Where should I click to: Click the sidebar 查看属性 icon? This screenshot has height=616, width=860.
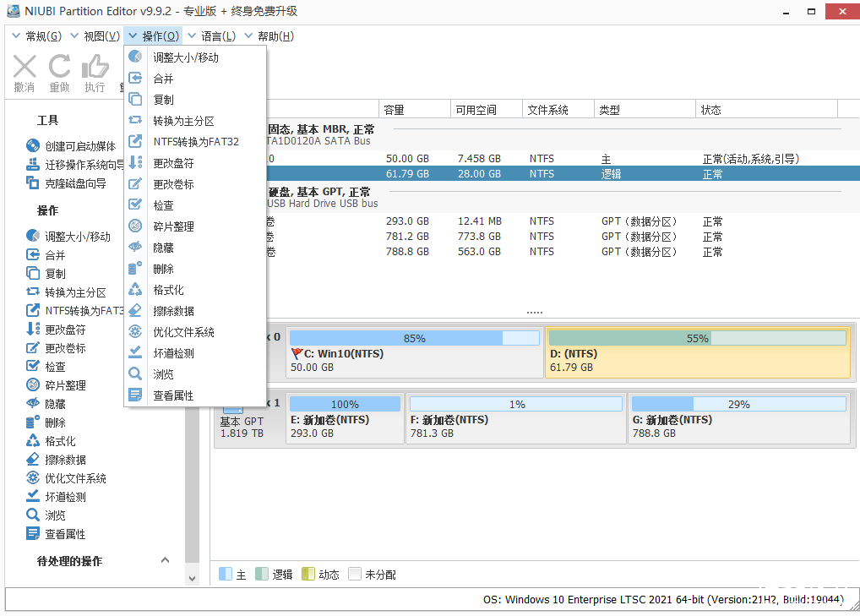click(33, 534)
